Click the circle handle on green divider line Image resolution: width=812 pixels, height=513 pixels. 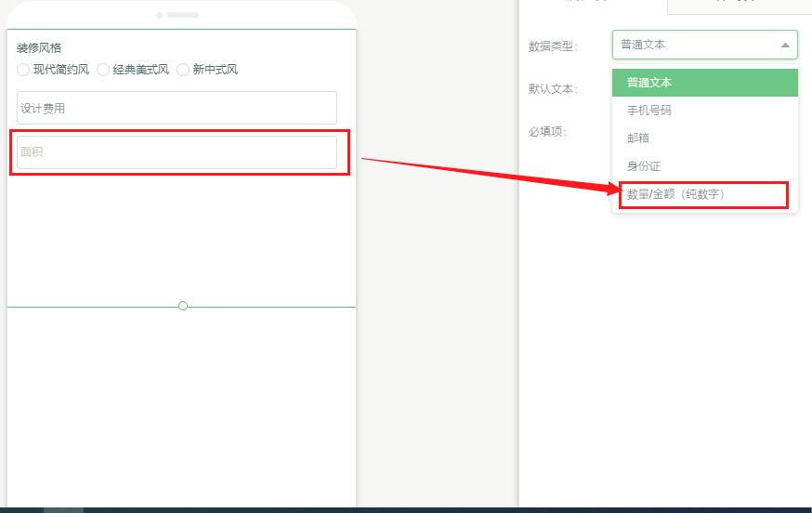coord(183,306)
